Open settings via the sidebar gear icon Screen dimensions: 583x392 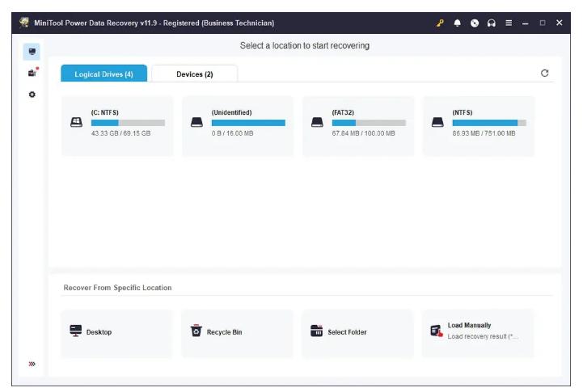(x=32, y=95)
